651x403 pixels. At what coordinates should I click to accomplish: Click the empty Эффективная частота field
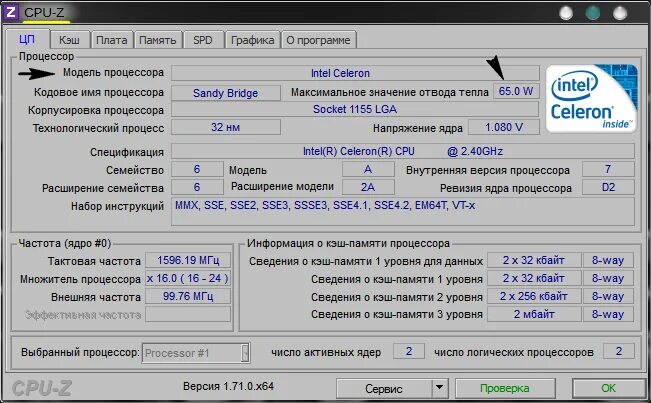point(188,314)
